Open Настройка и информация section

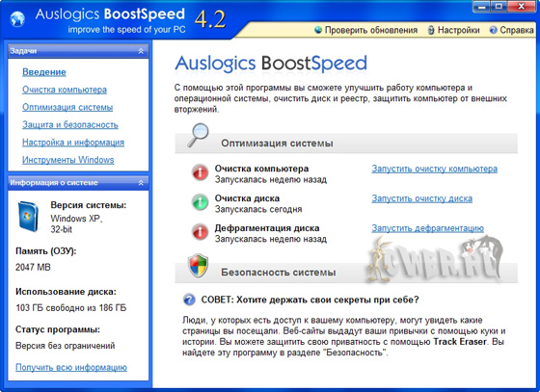73,143
